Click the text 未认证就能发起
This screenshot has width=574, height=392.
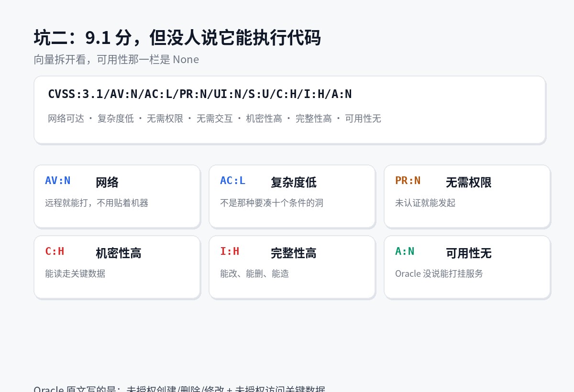(425, 203)
